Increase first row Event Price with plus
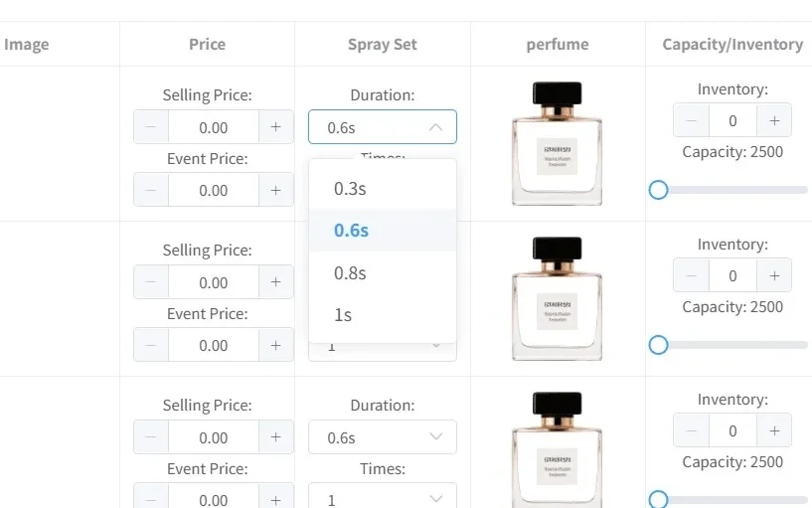 click(276, 190)
